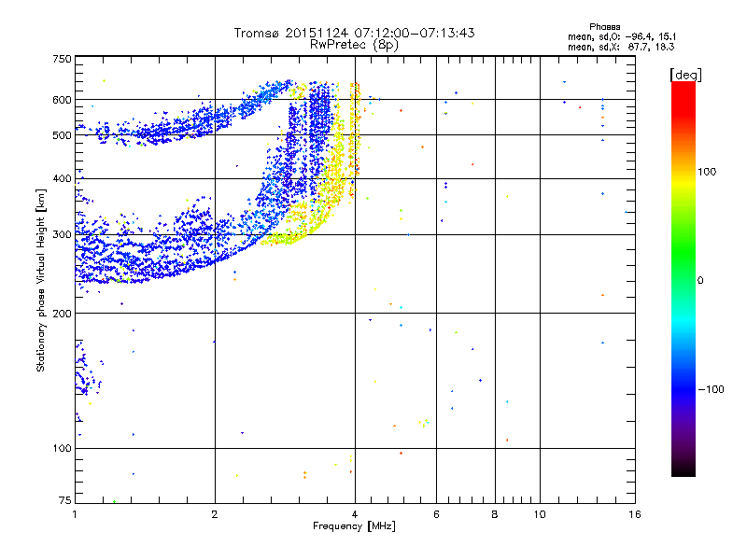This screenshot has height=560, width=747.
Task: Click 'mean, sd,O: -96.4, 15.1' text
Action: 622,36
